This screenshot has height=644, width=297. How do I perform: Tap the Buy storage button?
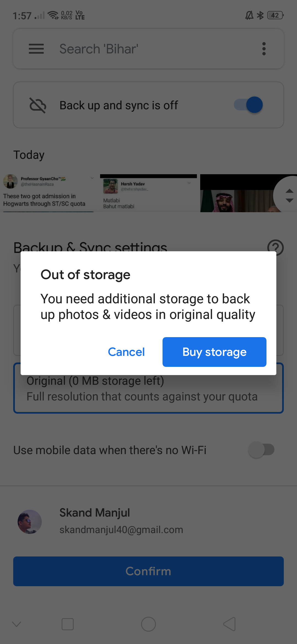click(215, 352)
